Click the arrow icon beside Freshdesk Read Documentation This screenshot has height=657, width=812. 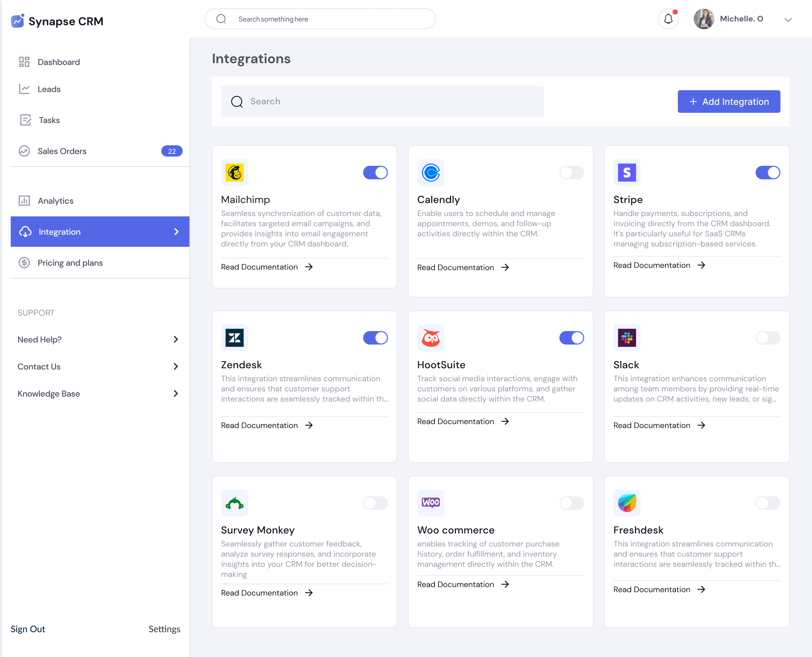(702, 589)
